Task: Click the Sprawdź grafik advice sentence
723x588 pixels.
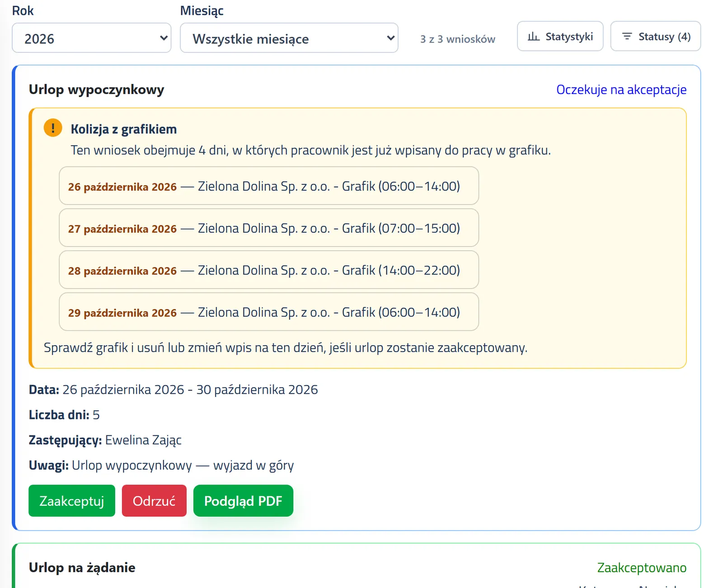Action: click(286, 348)
